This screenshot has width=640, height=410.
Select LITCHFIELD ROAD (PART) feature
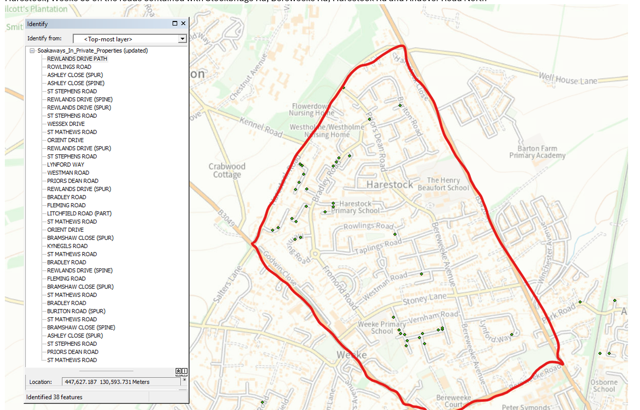tap(79, 213)
